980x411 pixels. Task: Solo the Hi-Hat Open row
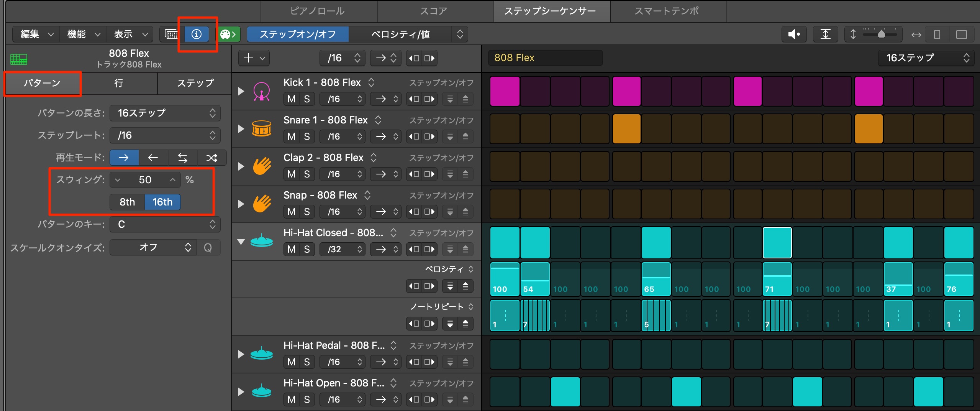307,399
